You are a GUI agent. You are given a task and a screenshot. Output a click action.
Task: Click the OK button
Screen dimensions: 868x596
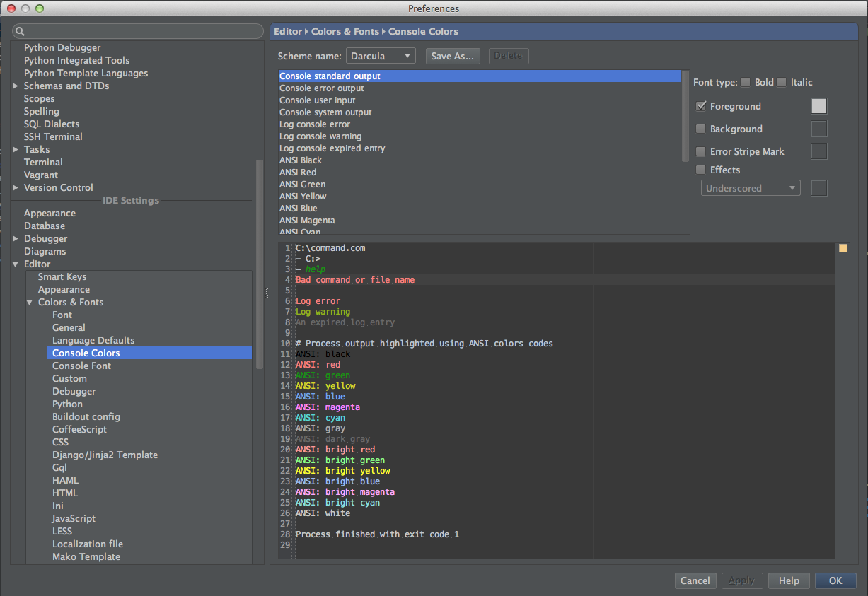pos(835,580)
